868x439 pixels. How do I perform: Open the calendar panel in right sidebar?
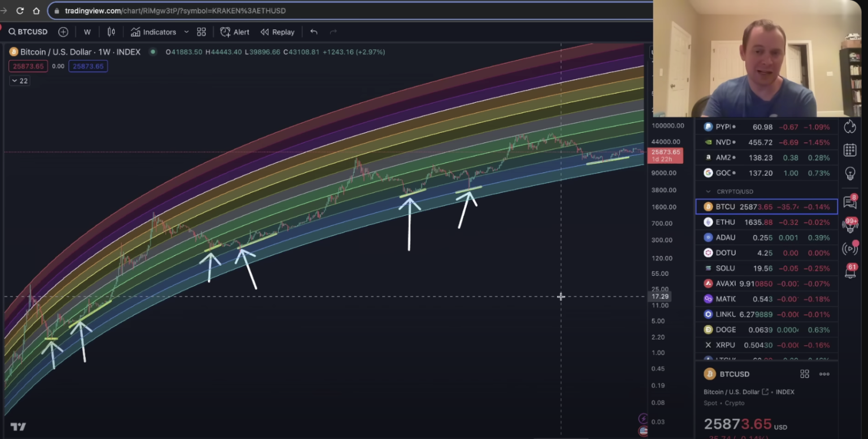point(850,150)
